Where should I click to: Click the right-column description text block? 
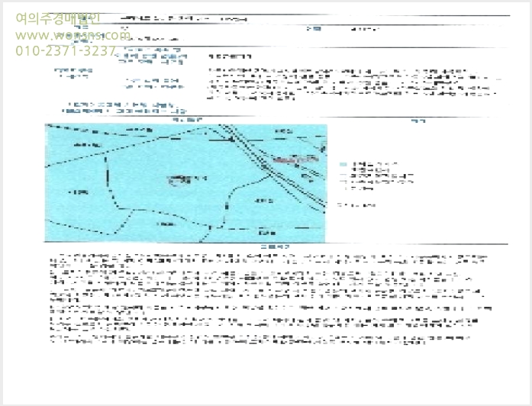[x=353, y=85]
